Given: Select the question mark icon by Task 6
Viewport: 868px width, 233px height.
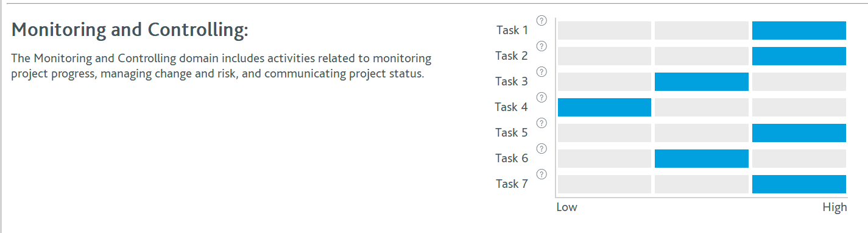Looking at the screenshot, I should coord(541,149).
